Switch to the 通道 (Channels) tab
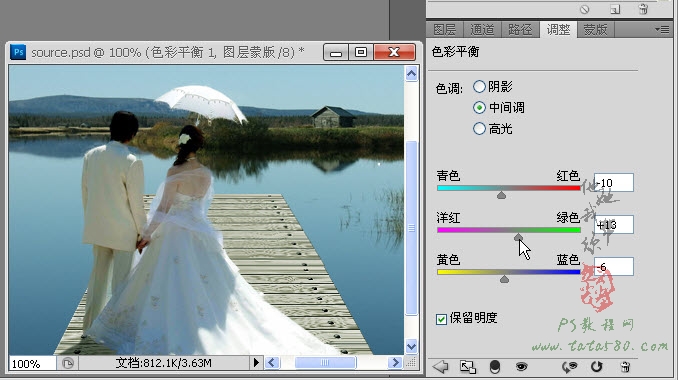The image size is (678, 380). tap(482, 29)
